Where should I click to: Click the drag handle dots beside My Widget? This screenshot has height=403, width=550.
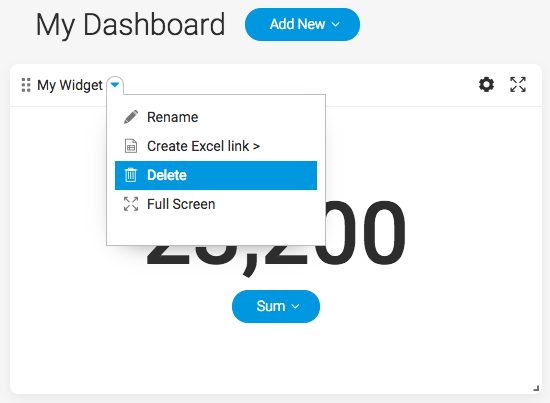pos(26,85)
